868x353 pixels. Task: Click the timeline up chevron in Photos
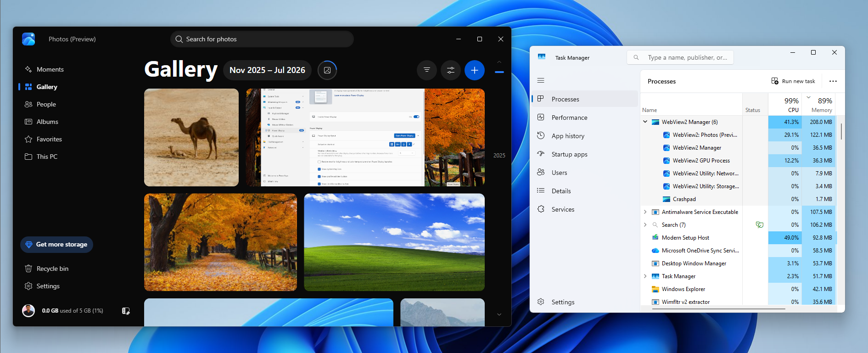(x=499, y=62)
